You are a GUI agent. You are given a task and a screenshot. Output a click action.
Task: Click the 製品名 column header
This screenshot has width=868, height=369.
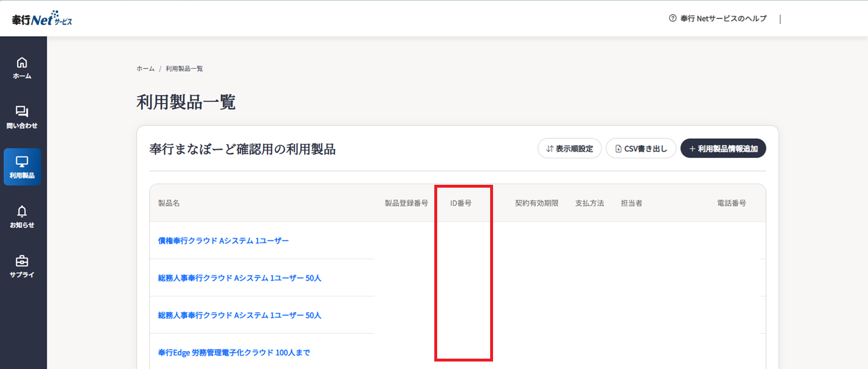coord(169,203)
